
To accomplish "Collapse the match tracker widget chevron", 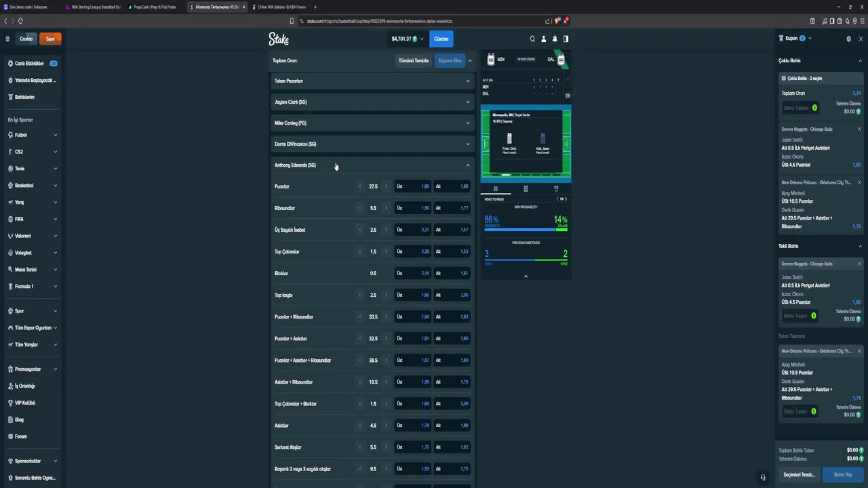I will click(526, 276).
